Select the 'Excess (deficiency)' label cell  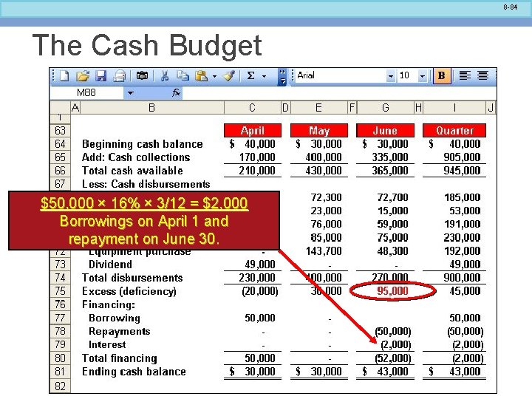(129, 291)
